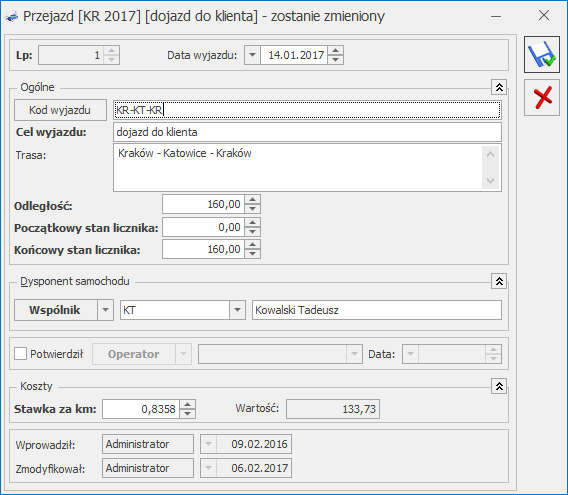The image size is (568, 495).
Task: Cancel changes with the red X icon
Action: 542,98
